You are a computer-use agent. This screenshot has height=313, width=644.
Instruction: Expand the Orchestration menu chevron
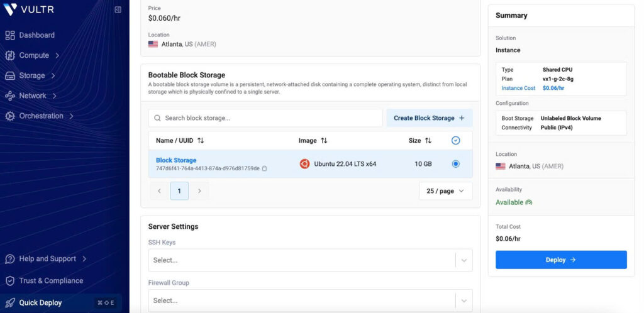[72, 116]
